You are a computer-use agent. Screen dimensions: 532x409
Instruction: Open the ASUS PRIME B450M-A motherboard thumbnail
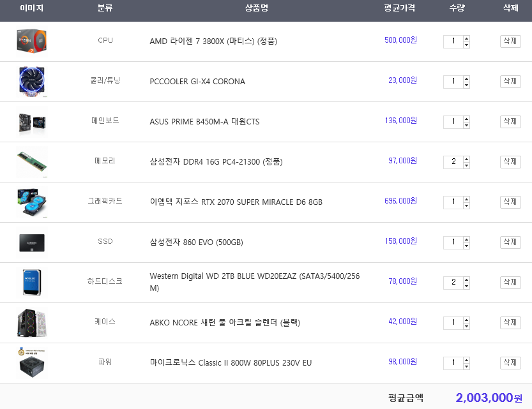click(31, 121)
